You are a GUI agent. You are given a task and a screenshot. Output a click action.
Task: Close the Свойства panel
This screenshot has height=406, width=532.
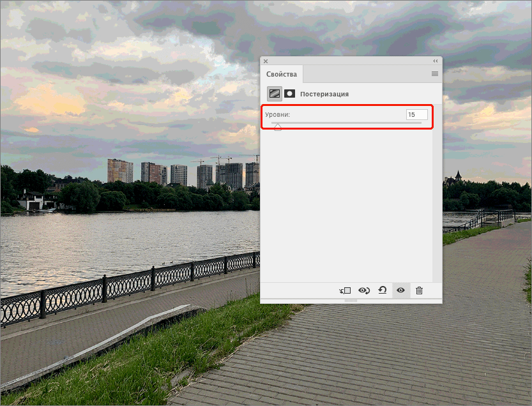(x=266, y=61)
